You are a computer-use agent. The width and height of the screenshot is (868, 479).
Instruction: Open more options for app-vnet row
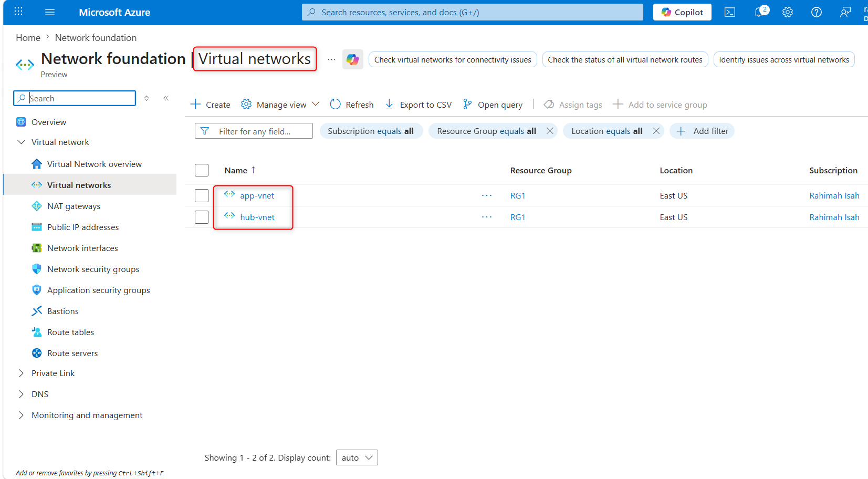(487, 195)
